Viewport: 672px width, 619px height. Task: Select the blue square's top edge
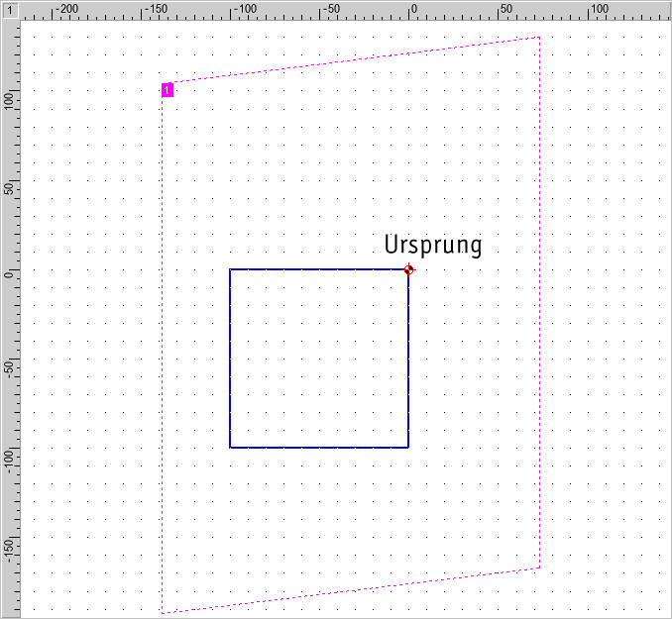coord(319,269)
